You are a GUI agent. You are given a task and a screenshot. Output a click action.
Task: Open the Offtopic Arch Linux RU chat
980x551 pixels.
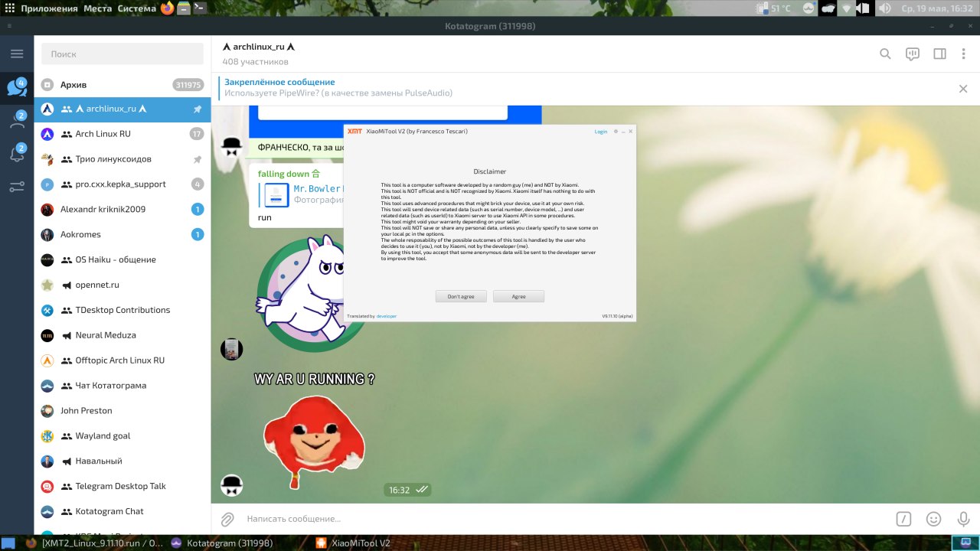[122, 360]
